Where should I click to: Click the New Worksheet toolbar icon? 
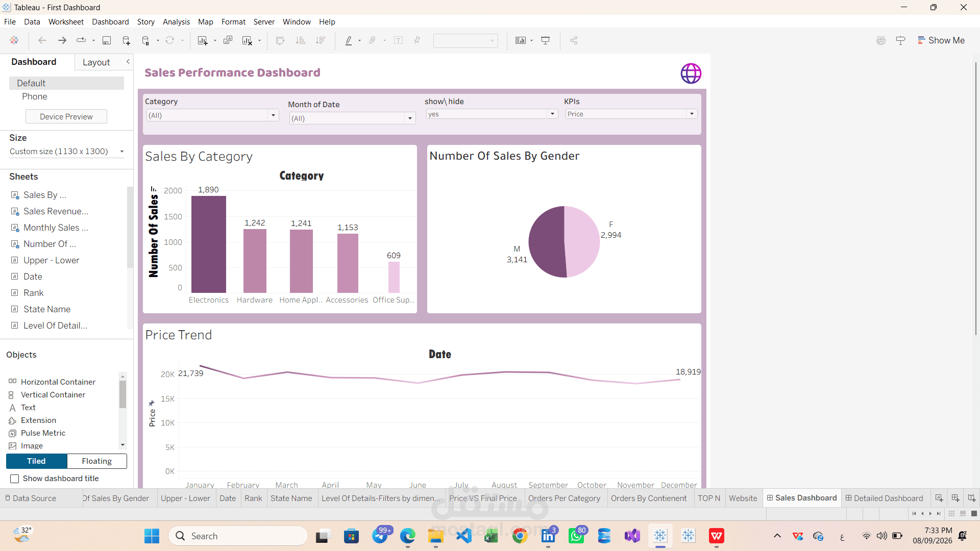coord(203,40)
